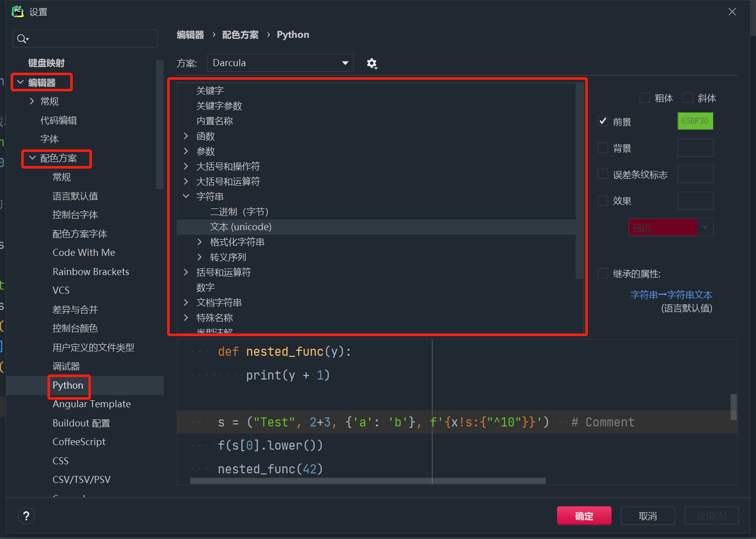Click the error stripe color swatch
The image size is (756, 539).
pyautogui.click(x=695, y=174)
